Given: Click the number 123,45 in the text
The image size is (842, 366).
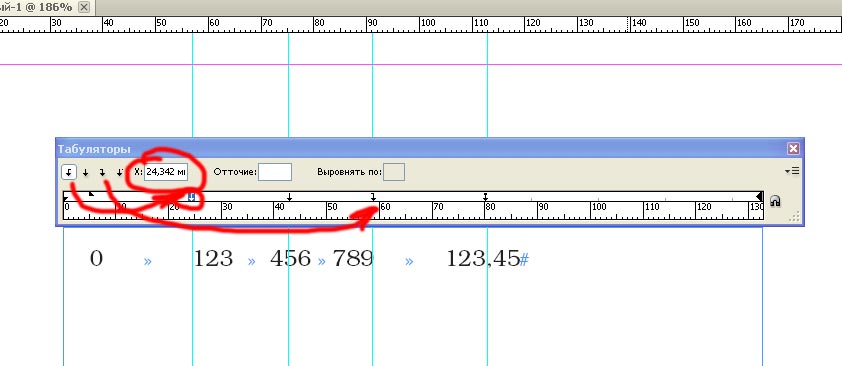Looking at the screenshot, I should (x=483, y=259).
